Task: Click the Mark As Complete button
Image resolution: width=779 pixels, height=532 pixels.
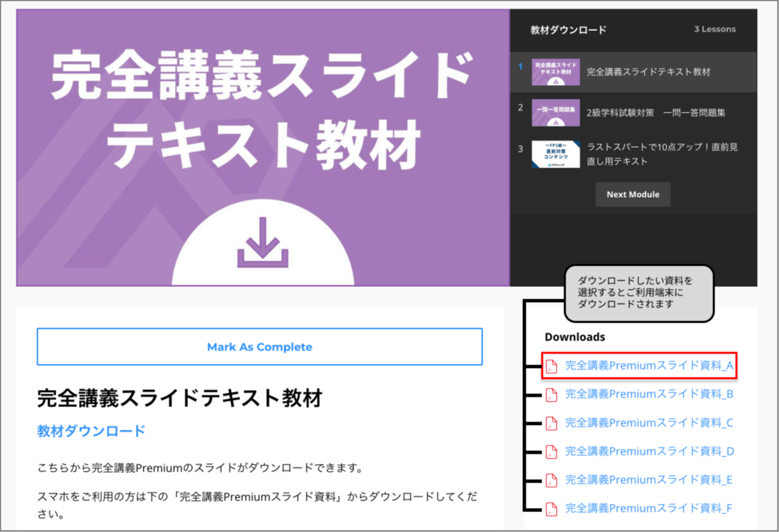Action: (x=259, y=347)
